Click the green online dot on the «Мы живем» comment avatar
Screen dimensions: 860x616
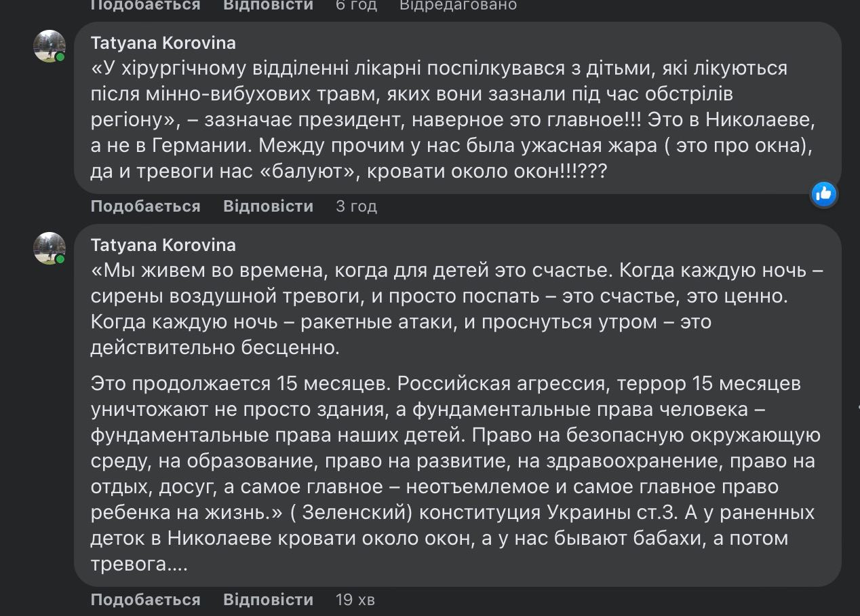tap(60, 260)
